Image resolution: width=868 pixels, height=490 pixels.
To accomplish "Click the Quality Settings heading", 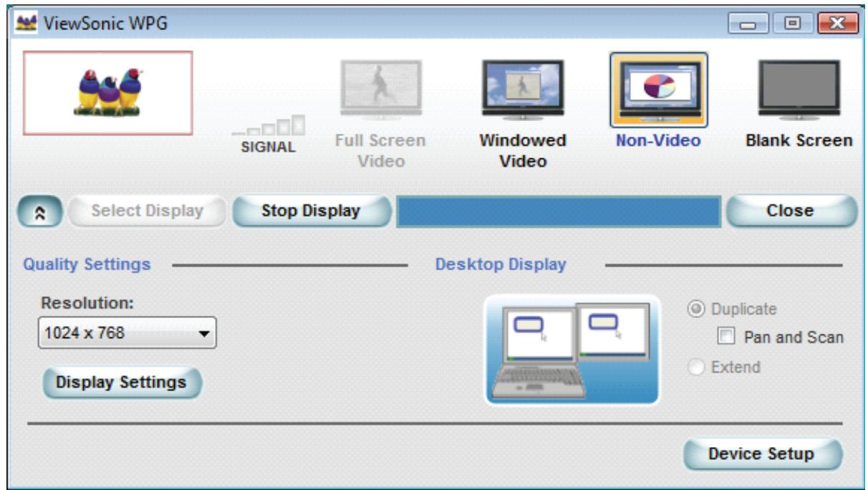I will [87, 264].
